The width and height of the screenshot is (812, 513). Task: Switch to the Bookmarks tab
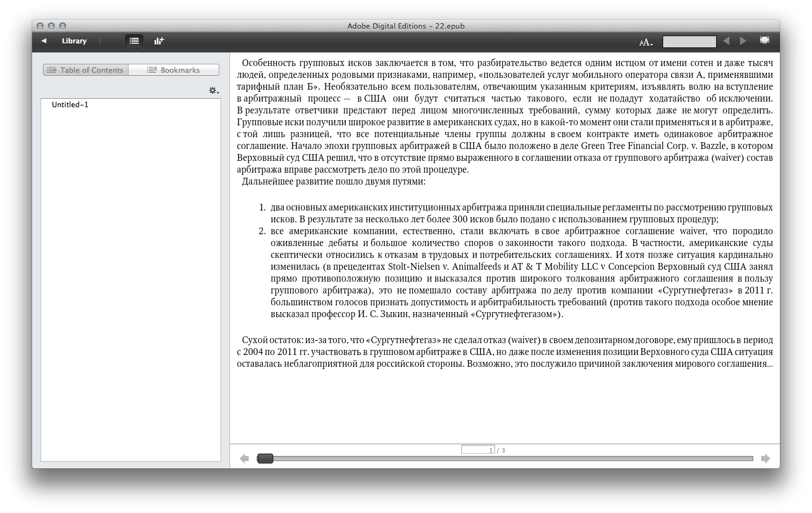point(174,70)
